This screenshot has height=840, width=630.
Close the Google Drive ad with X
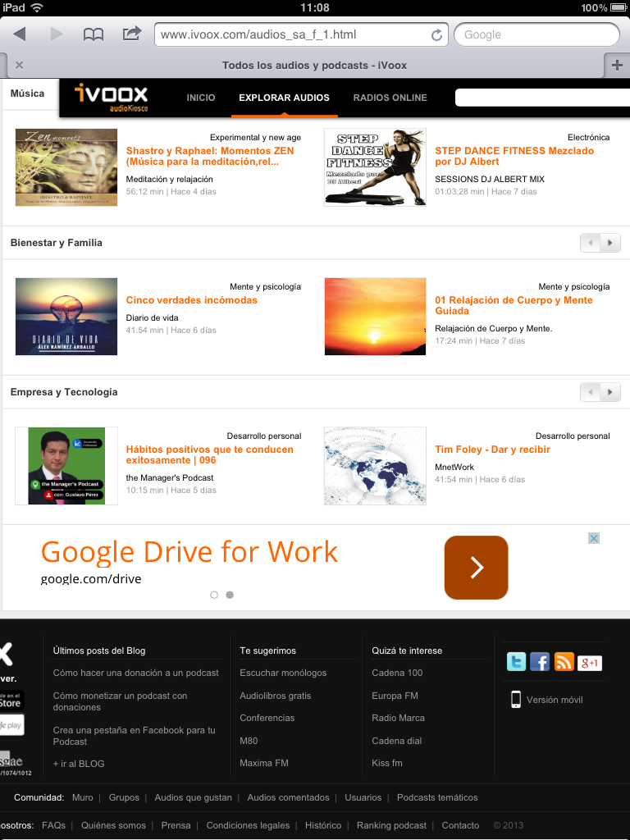(x=594, y=538)
